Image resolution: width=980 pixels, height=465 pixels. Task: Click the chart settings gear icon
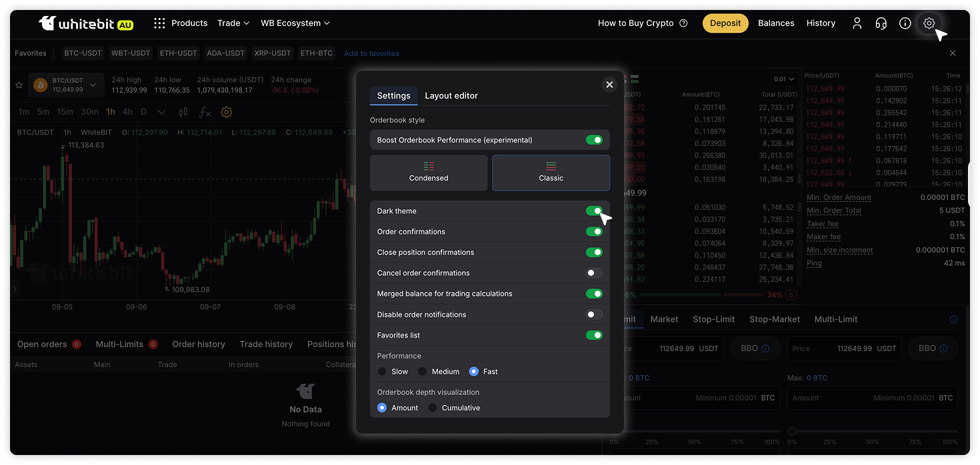[226, 112]
